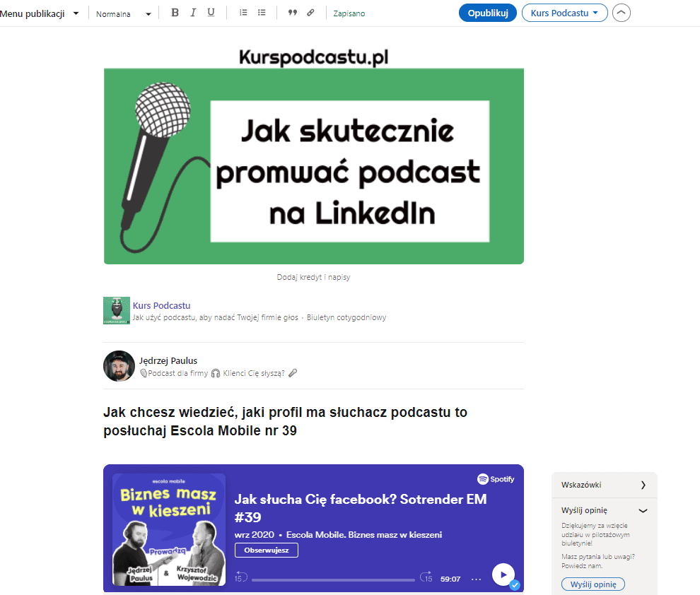Open the Kurs Podcastu account dropdown

(564, 13)
